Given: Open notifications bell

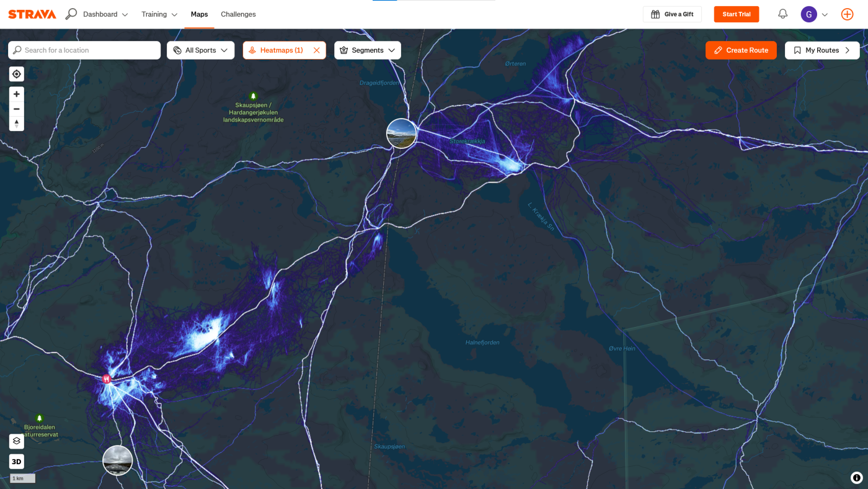Looking at the screenshot, I should [782, 14].
